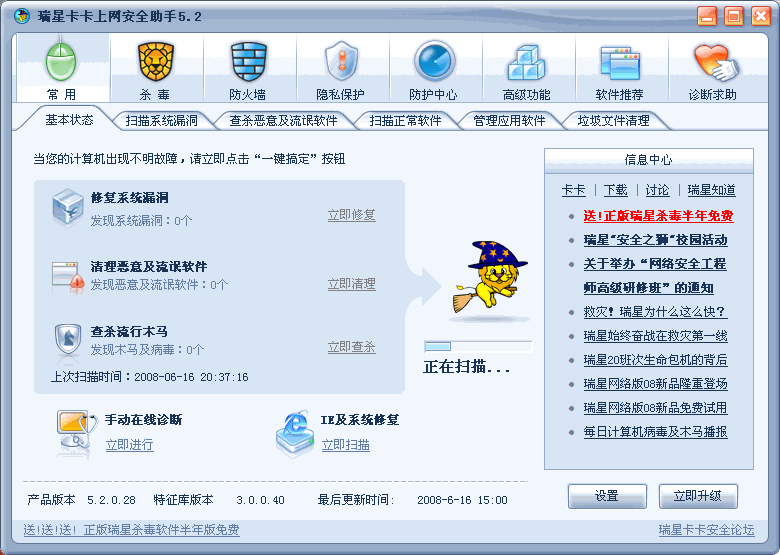Click 立即清理 link

point(351,284)
